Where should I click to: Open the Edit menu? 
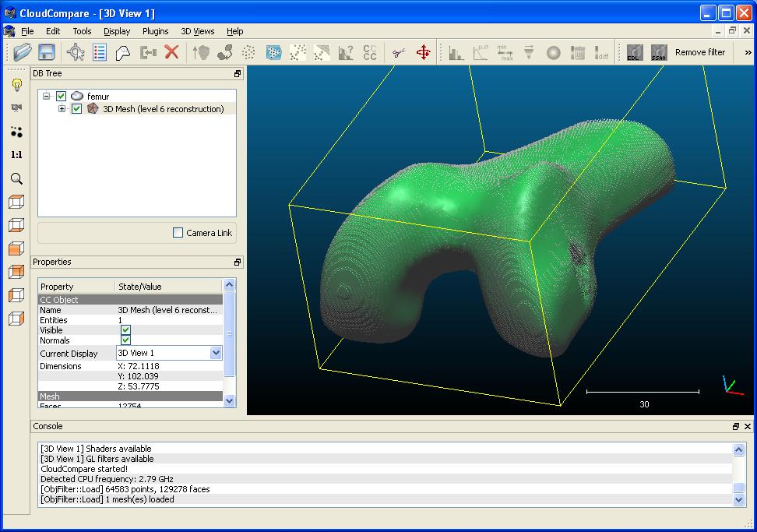click(53, 31)
